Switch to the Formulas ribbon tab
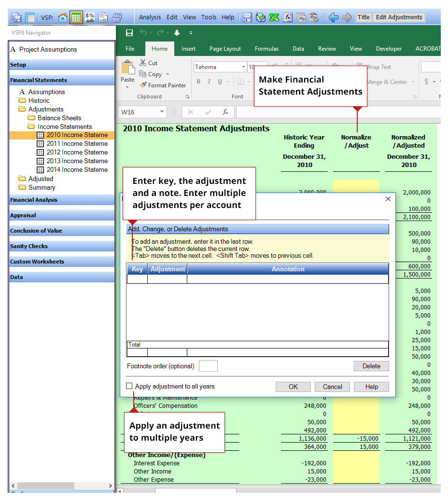 [x=266, y=49]
